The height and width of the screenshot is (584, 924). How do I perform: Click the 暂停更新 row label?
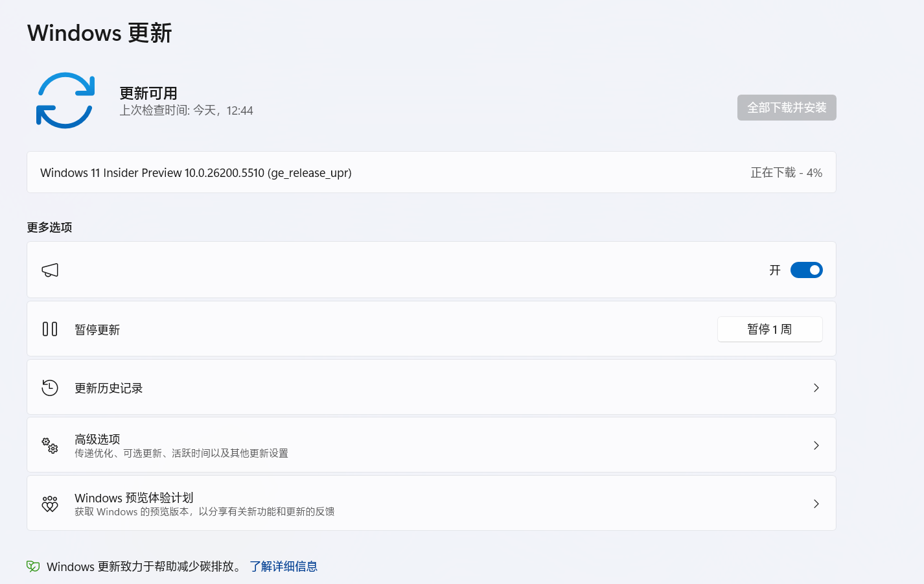97,330
